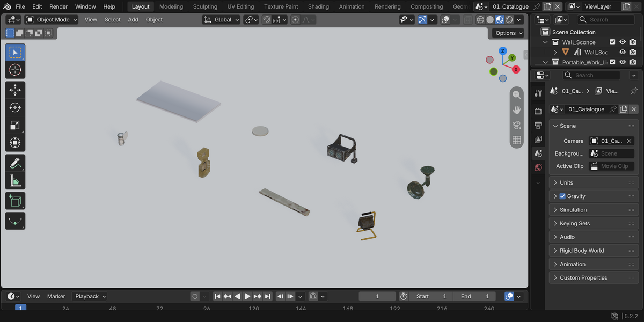Toggle viewport overlays button
The image size is (644, 322).
click(x=445, y=20)
